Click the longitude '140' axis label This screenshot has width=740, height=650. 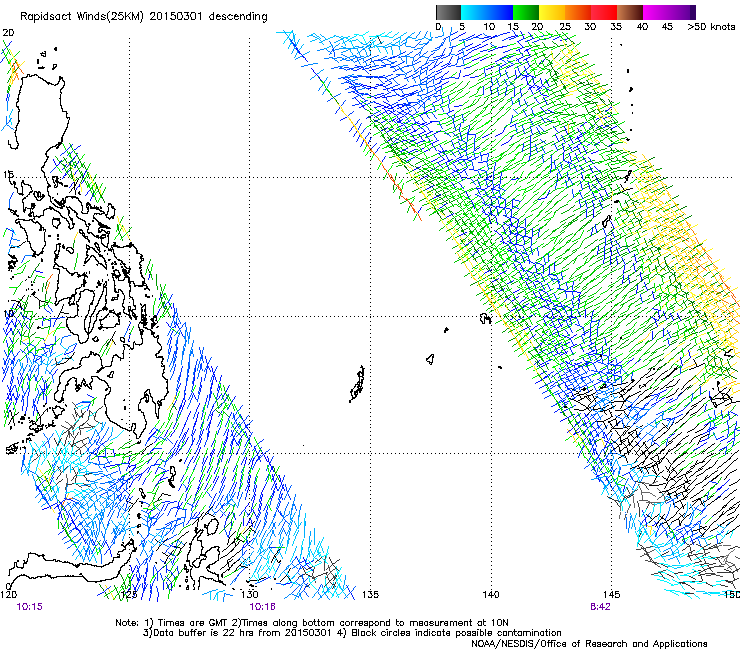[491, 594]
